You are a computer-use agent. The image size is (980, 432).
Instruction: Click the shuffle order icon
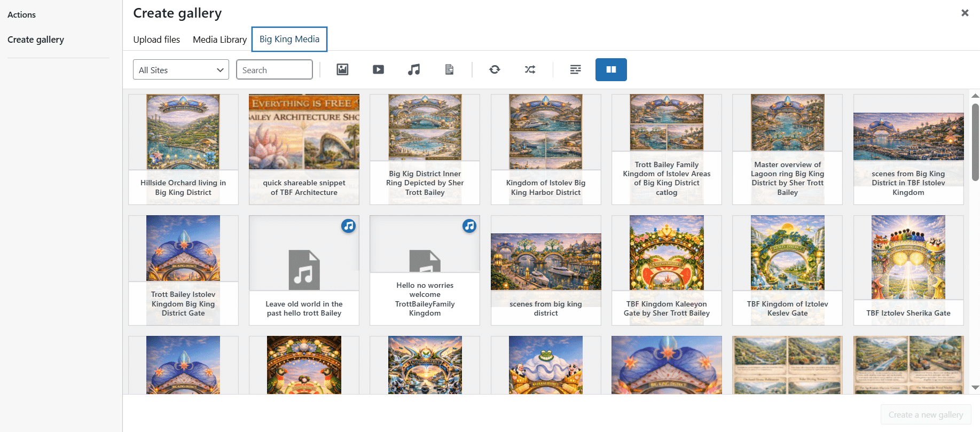[530, 69]
